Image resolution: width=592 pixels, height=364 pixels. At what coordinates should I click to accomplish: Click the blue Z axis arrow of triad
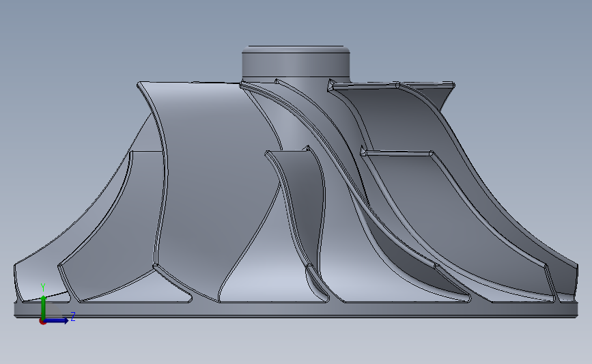[x=57, y=320]
